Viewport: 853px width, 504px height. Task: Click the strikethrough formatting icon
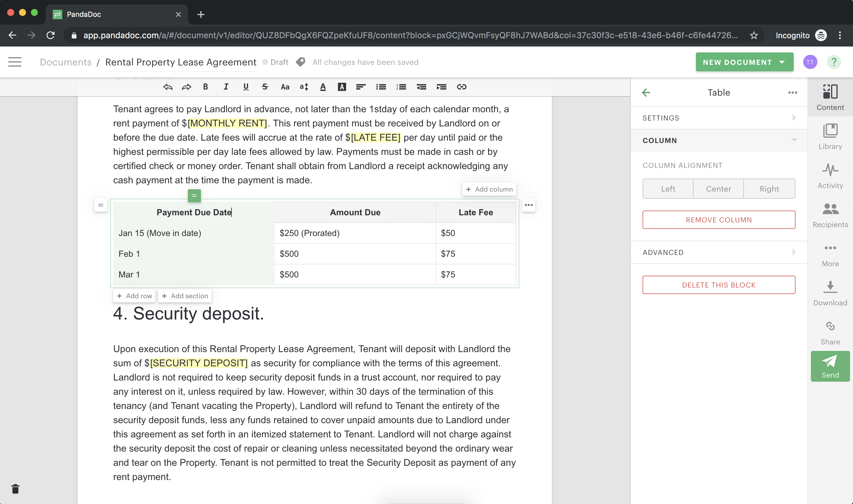(x=265, y=87)
